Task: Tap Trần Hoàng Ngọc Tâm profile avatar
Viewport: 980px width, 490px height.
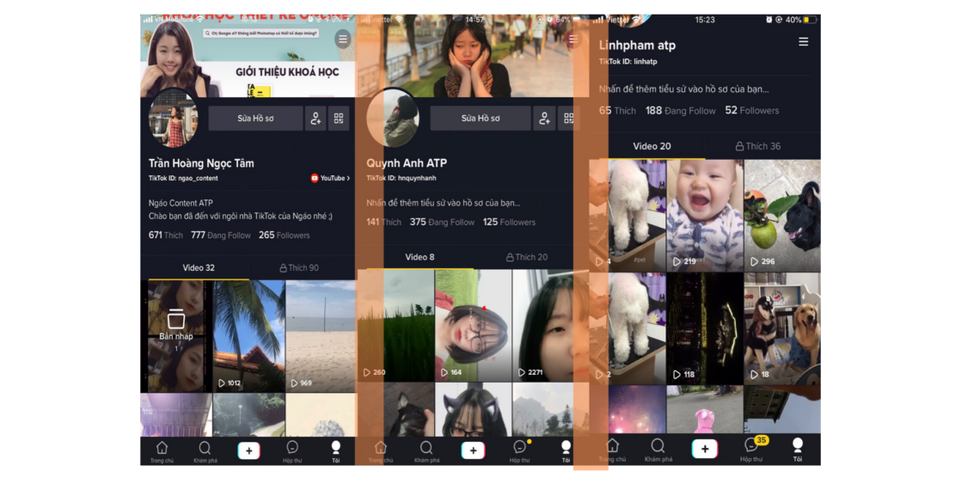Action: (x=173, y=119)
